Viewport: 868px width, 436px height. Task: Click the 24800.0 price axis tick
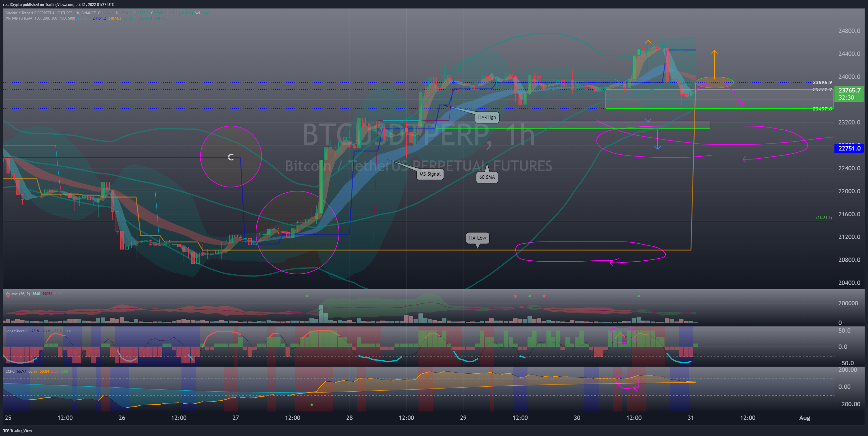[849, 31]
